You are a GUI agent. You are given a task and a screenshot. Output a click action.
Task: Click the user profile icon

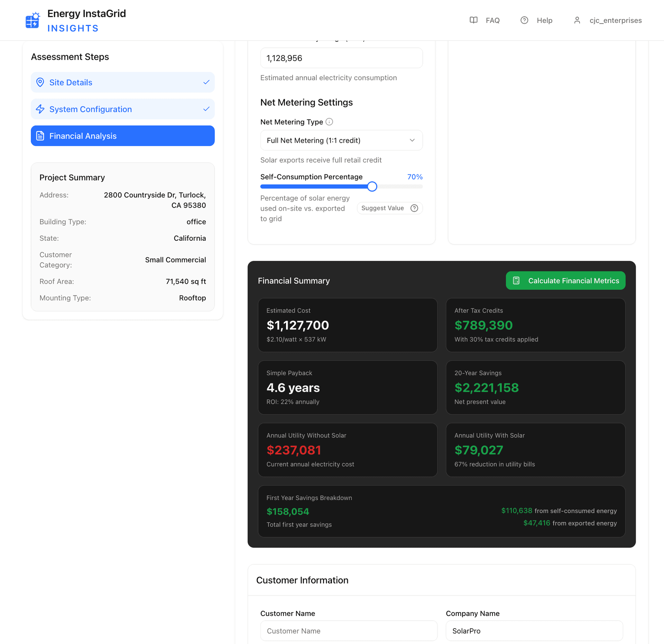[577, 20]
